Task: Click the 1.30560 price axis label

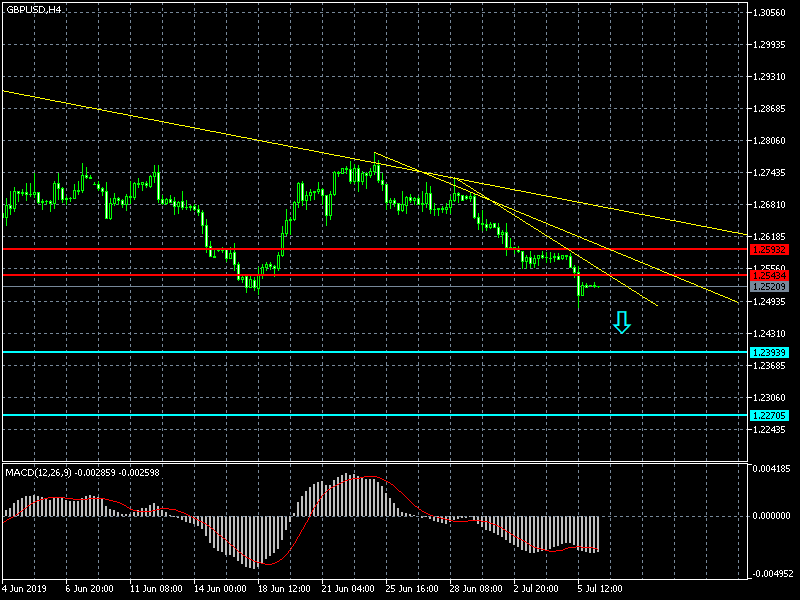Action: (x=769, y=13)
